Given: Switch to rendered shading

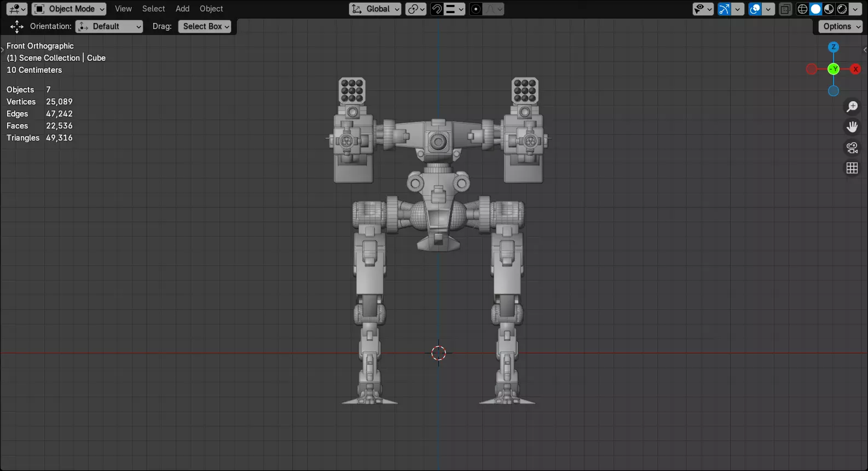Looking at the screenshot, I should pyautogui.click(x=842, y=9).
